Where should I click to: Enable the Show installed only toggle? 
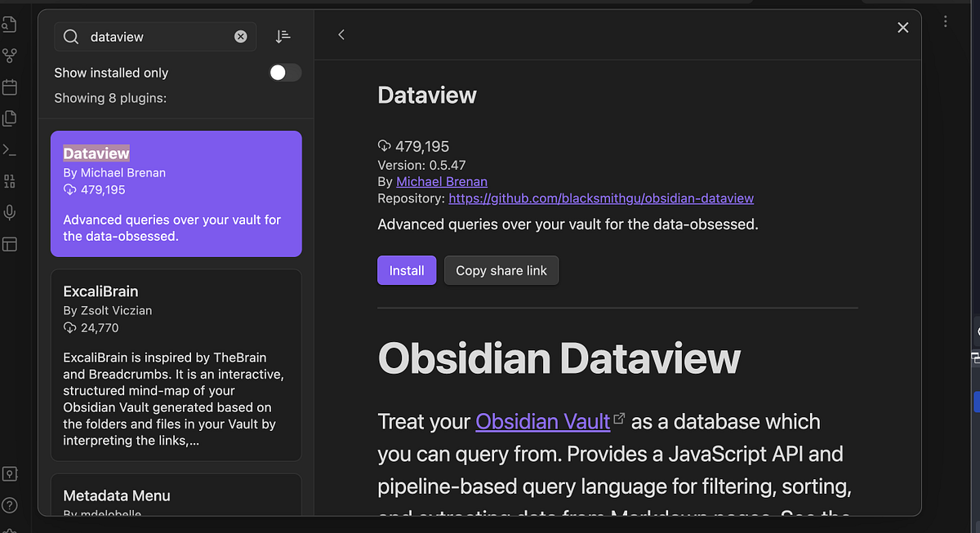285,73
